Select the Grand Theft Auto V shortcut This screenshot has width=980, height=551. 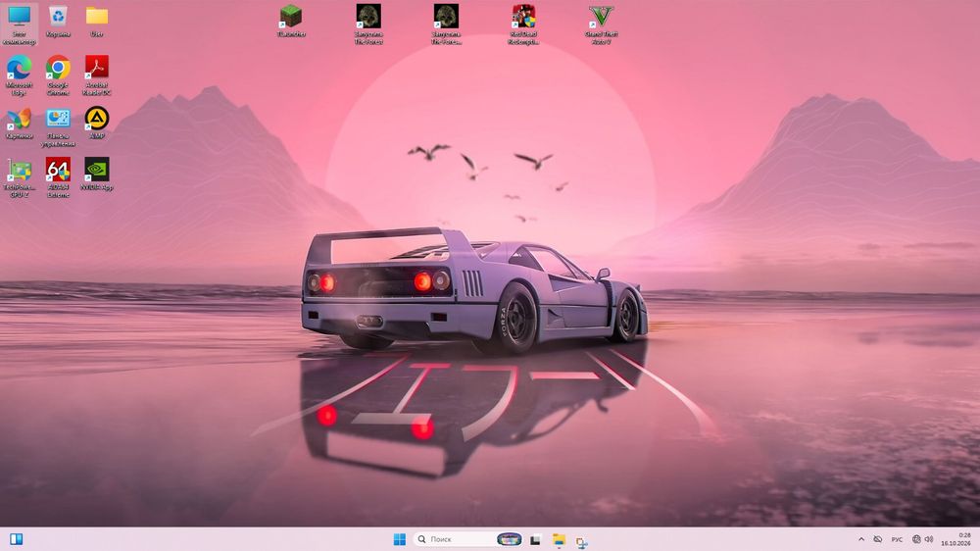(x=602, y=25)
